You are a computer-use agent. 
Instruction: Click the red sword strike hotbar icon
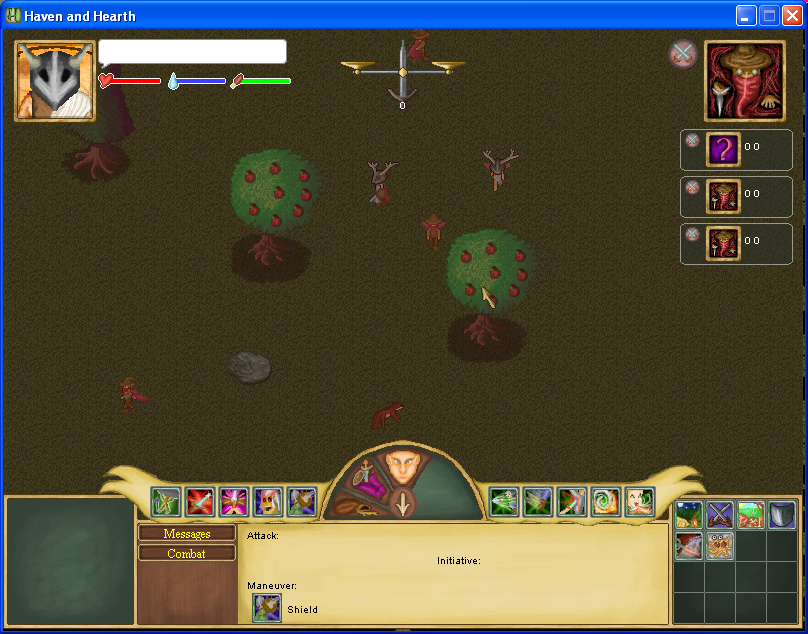200,502
